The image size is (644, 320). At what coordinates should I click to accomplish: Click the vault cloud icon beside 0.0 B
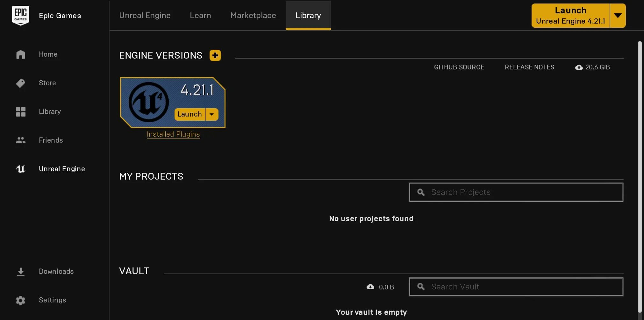pyautogui.click(x=370, y=287)
